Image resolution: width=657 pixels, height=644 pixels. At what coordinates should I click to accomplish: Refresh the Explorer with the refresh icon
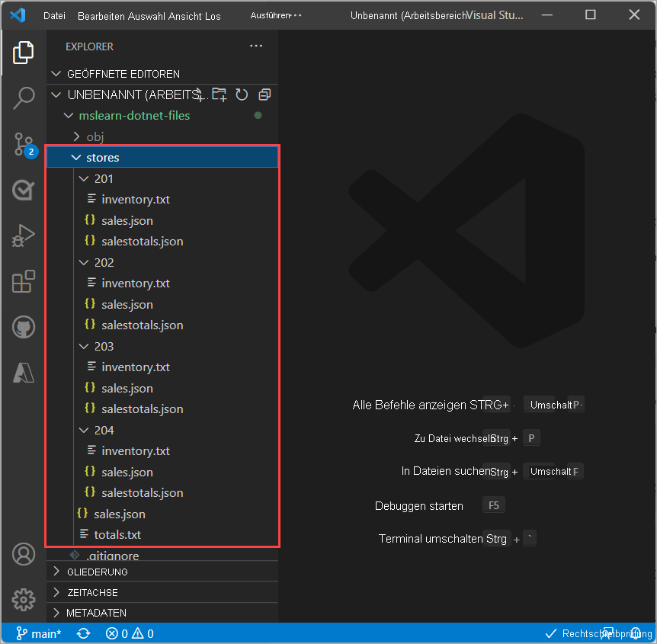click(242, 94)
